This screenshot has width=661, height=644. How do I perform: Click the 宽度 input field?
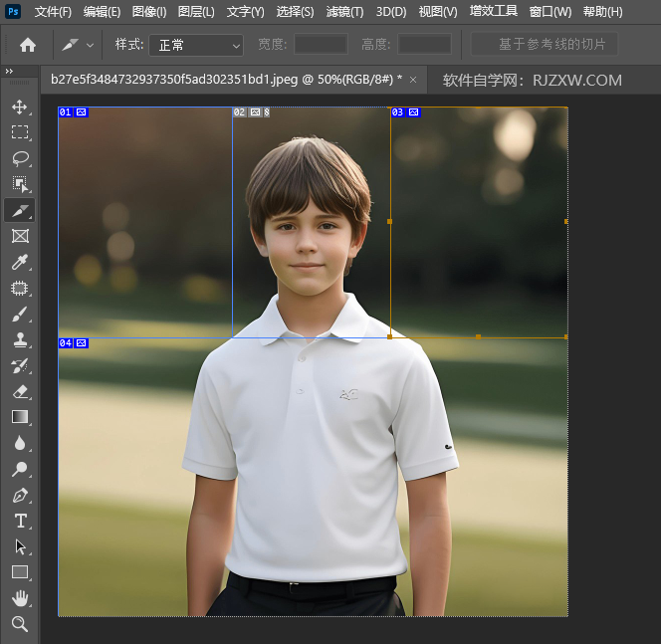click(x=321, y=45)
